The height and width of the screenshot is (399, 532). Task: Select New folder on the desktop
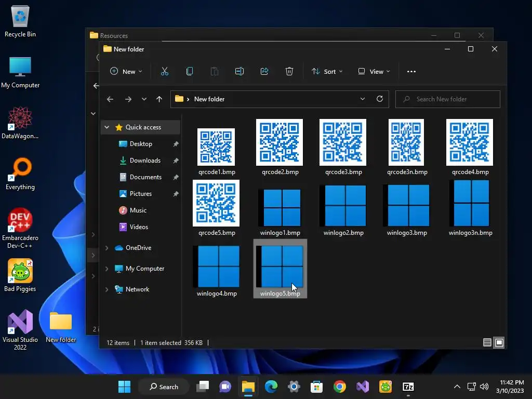[61, 327]
